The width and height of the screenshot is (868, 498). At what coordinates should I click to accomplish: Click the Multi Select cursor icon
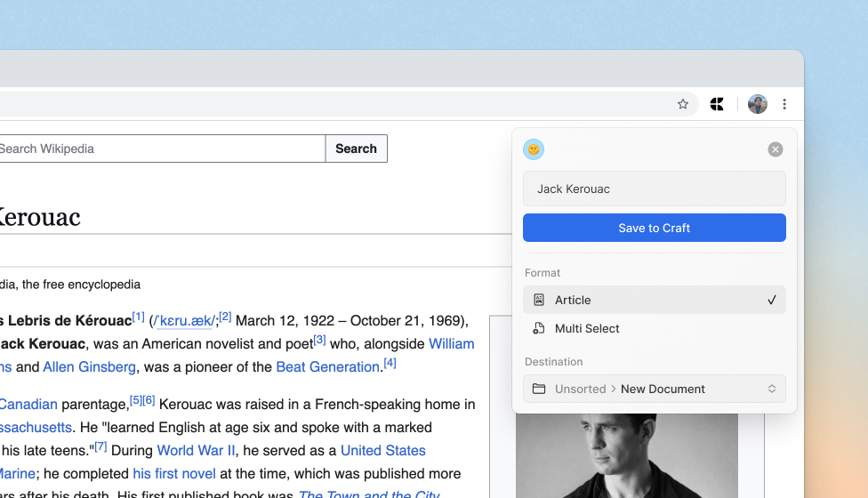click(539, 329)
